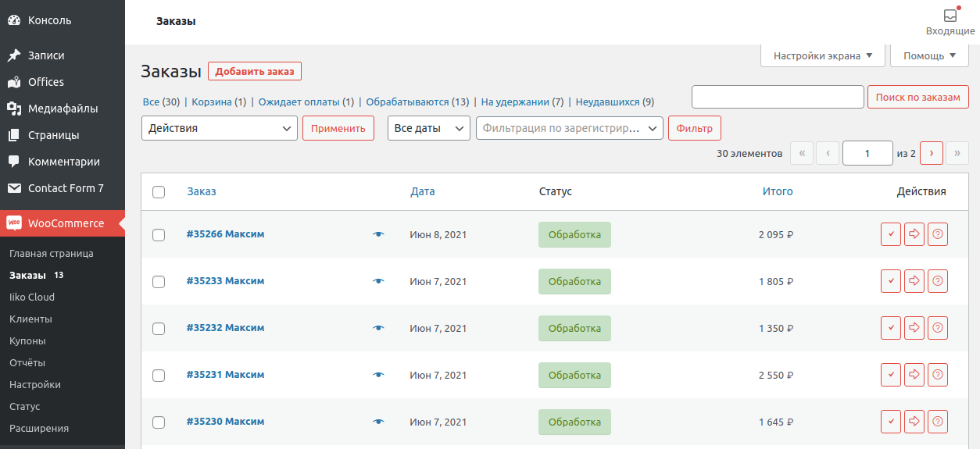980x449 pixels.
Task: Select checkbox for order #35266
Action: tap(159, 235)
